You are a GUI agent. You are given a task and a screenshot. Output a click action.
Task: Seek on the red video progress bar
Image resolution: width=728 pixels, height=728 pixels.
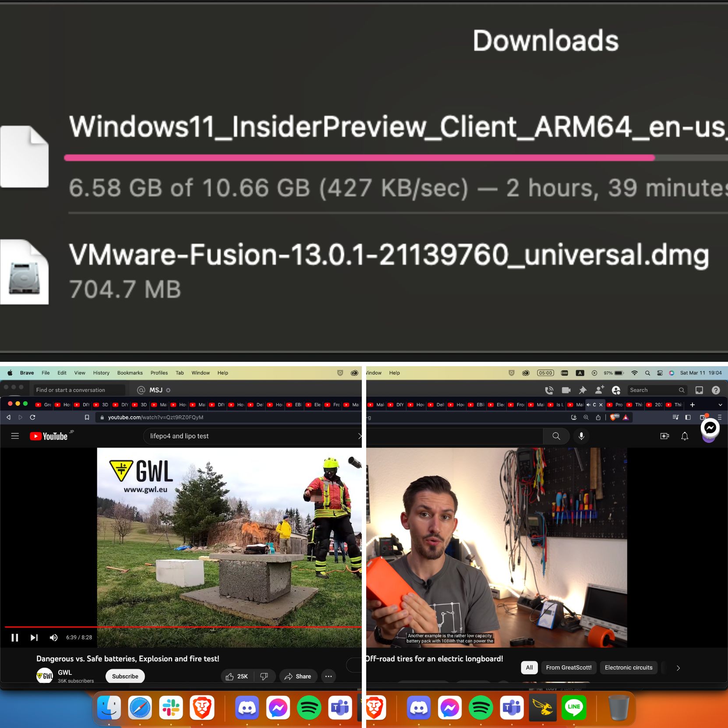[x=183, y=627]
